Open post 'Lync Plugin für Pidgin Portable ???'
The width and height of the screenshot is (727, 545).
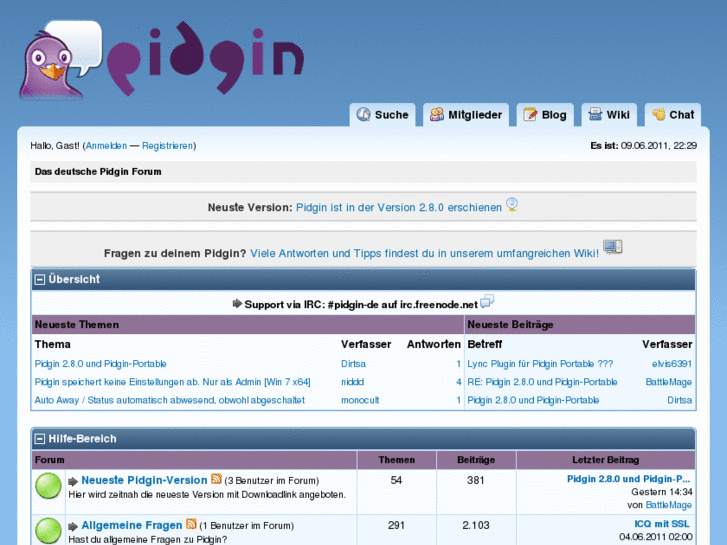tap(540, 364)
